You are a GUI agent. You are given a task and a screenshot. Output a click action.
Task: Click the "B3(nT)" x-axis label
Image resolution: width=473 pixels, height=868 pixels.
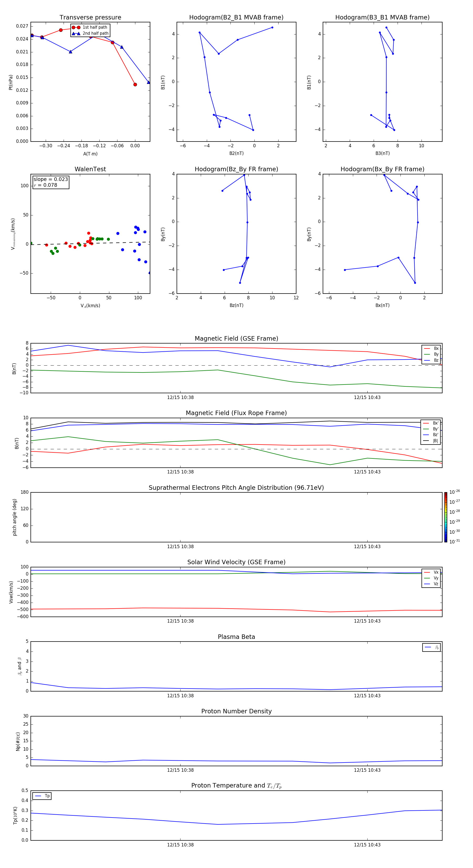point(382,153)
